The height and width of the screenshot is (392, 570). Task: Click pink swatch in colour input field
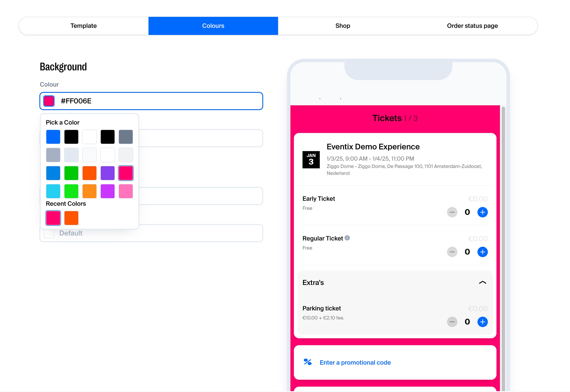(49, 101)
